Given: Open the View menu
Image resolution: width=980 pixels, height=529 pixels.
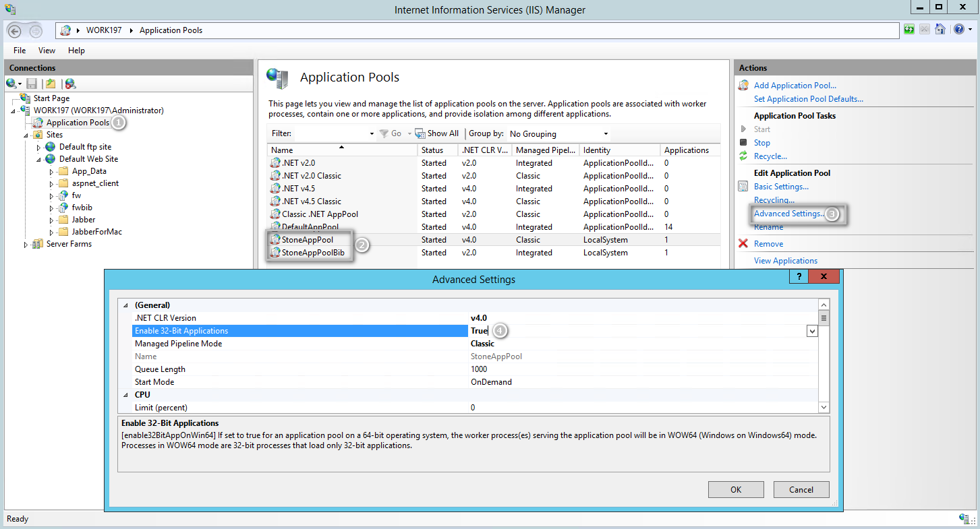Looking at the screenshot, I should coord(47,51).
